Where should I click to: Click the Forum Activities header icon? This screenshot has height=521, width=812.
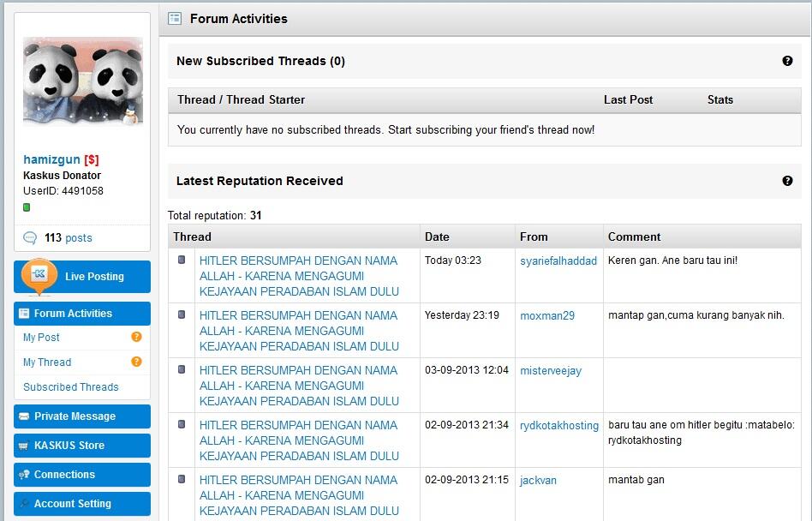coord(175,19)
